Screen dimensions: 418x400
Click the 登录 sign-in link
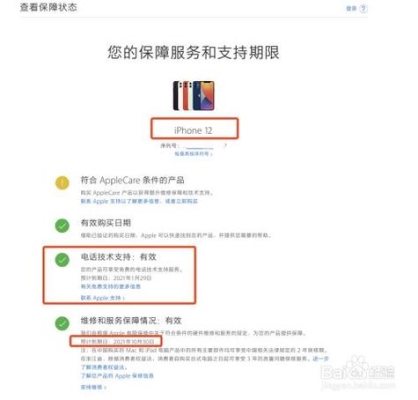tap(351, 8)
